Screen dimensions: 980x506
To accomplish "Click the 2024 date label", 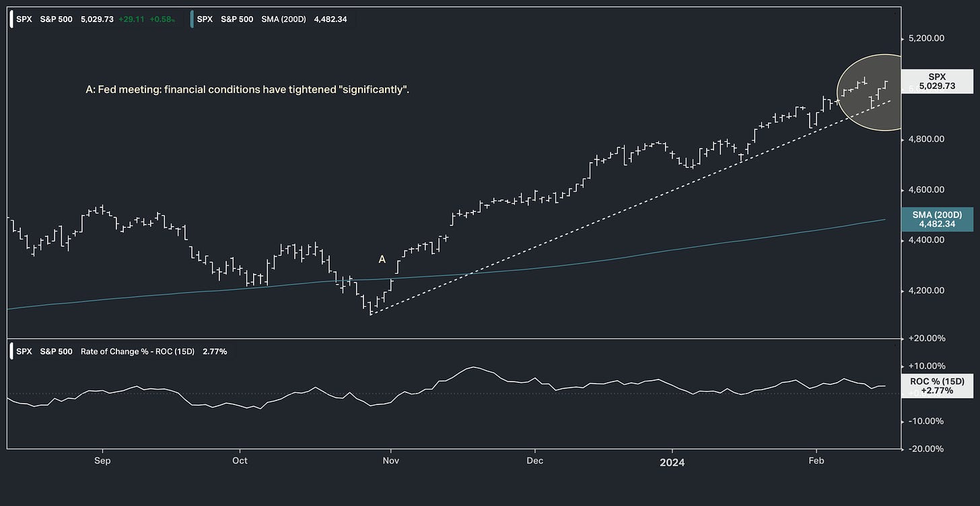I will (672, 461).
